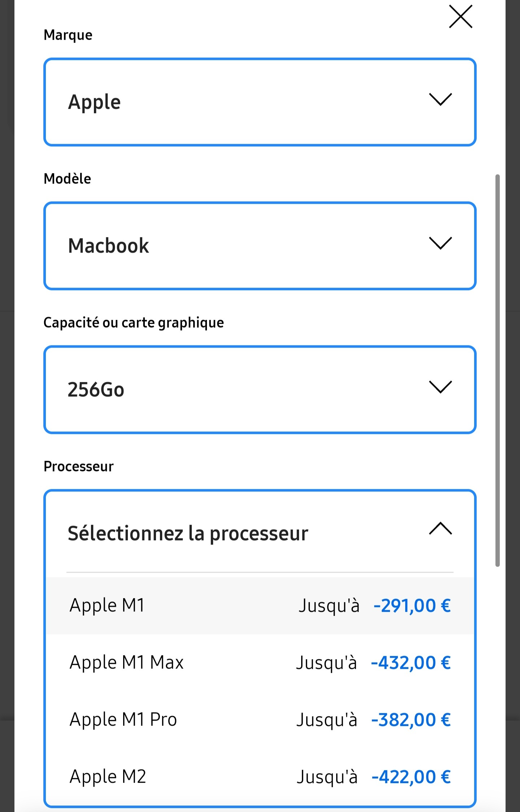Screen dimensions: 520x812
Task: Pick the Apple M1 Pro option
Action: tap(123, 719)
